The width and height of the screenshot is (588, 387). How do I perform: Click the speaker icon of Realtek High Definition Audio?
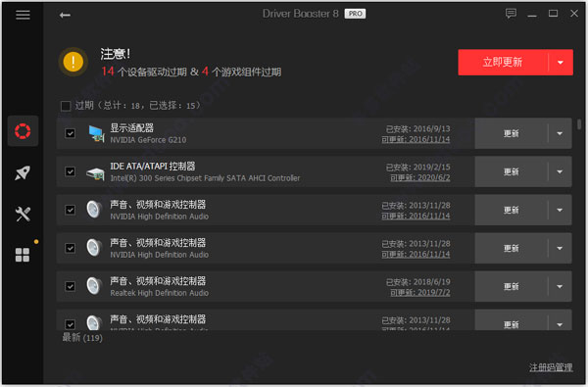coord(94,286)
